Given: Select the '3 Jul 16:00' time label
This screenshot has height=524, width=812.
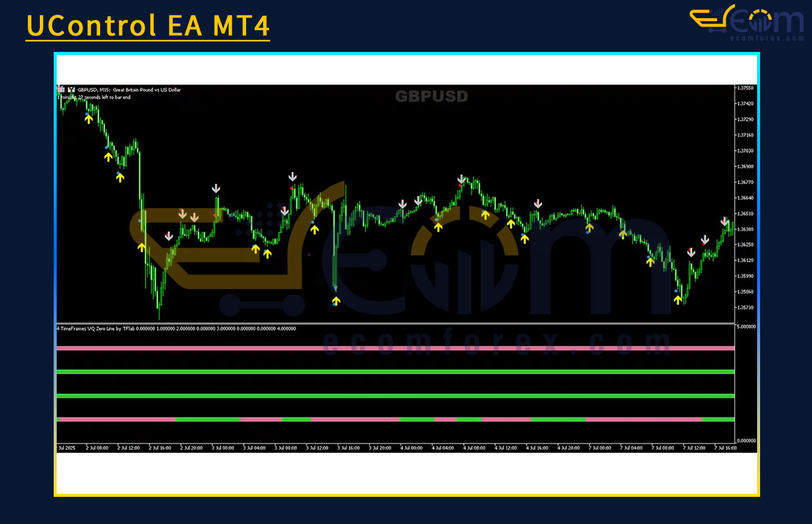Looking at the screenshot, I should click(x=348, y=448).
